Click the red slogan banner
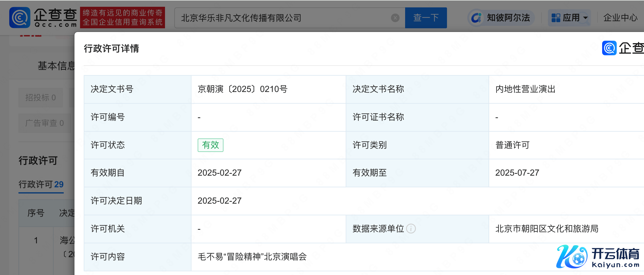The image size is (644, 275). pos(123,18)
